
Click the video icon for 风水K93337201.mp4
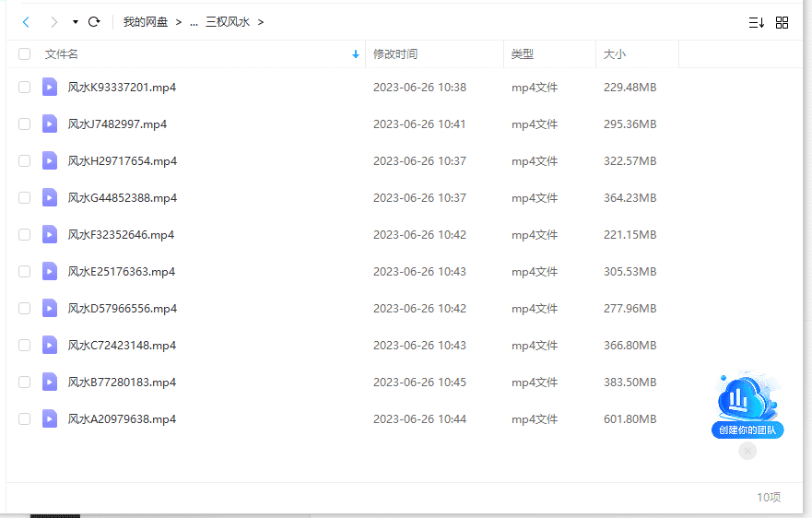(x=50, y=88)
